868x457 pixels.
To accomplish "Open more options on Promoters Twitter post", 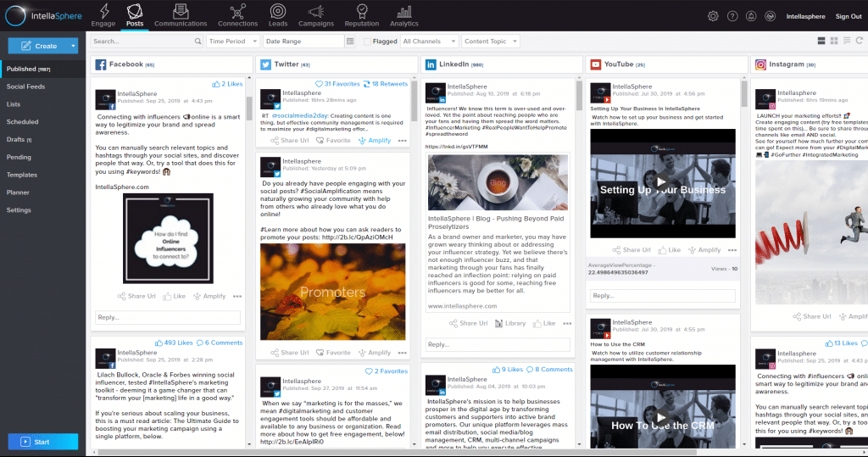I will coord(403,353).
